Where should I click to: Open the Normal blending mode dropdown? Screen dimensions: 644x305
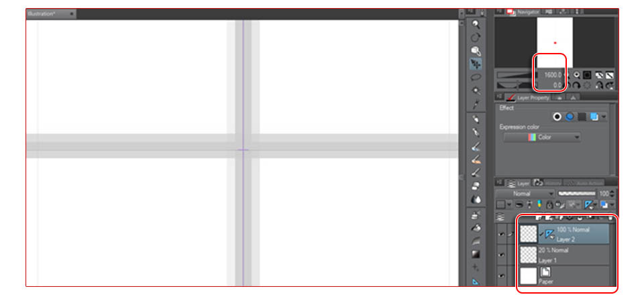(x=526, y=193)
